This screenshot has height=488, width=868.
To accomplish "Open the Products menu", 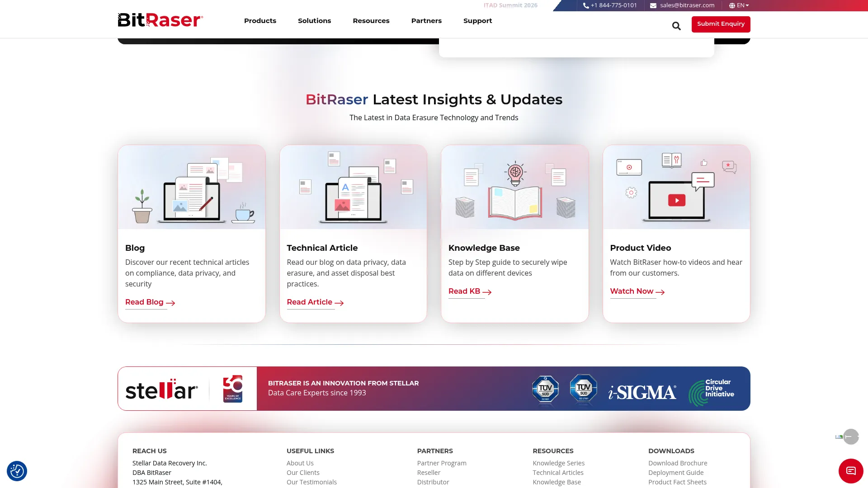I will [x=260, y=21].
